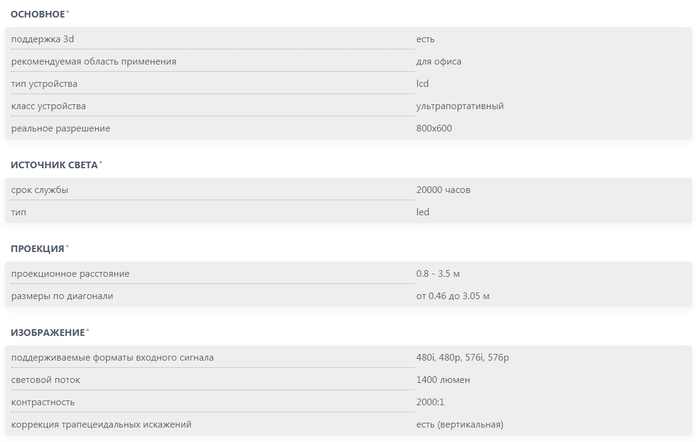The height and width of the screenshot is (442, 700).
Task: Click the класс устройства row label
Action: pyautogui.click(x=49, y=106)
